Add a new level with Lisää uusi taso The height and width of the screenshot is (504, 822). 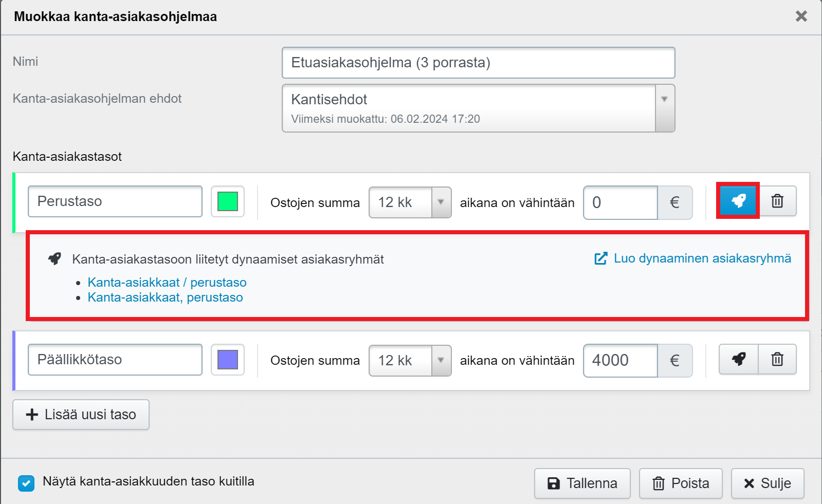81,415
